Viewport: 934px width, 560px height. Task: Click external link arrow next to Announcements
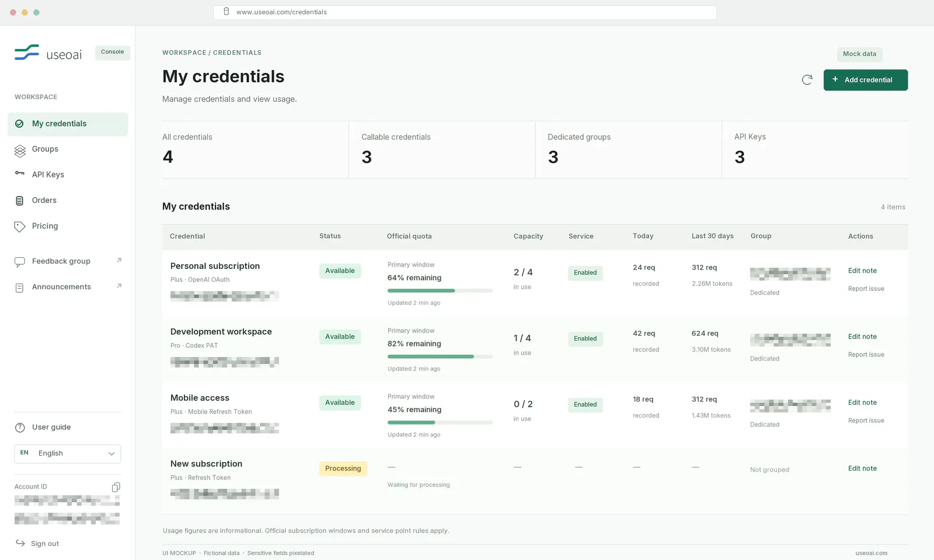coord(119,286)
